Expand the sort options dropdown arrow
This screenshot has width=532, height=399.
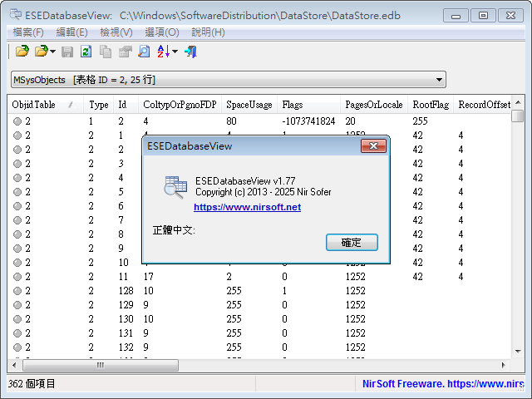click(175, 52)
